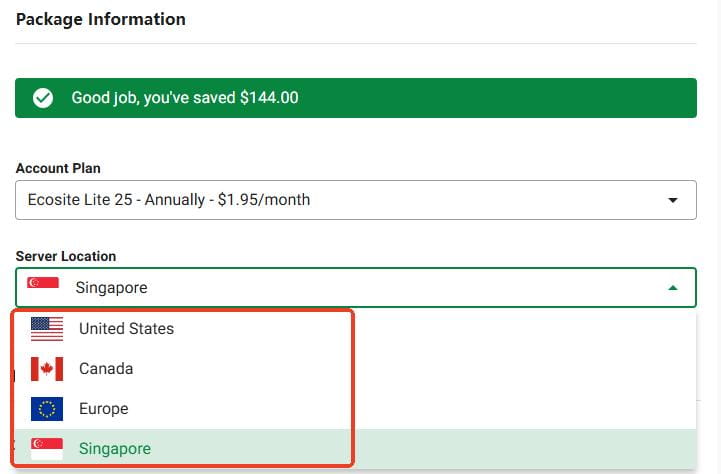Select United States as server location
The height and width of the screenshot is (474, 721).
126,329
